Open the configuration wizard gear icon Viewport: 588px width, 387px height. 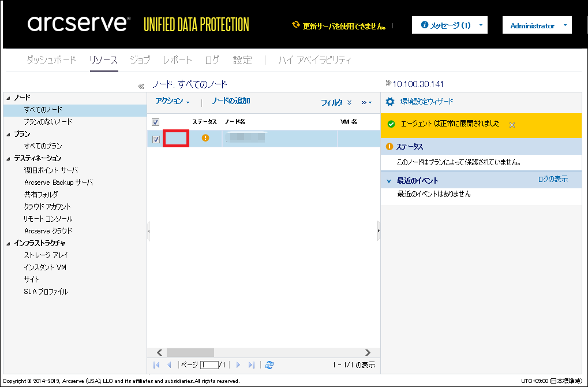point(390,101)
